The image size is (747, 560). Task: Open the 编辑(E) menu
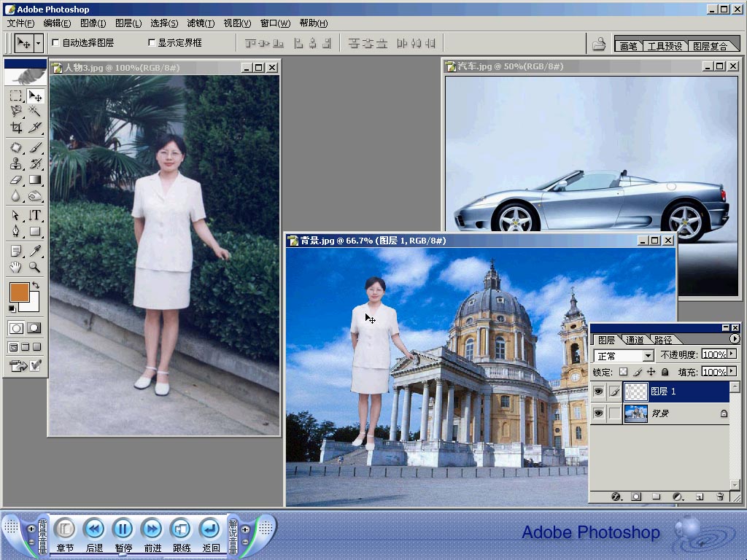click(57, 23)
